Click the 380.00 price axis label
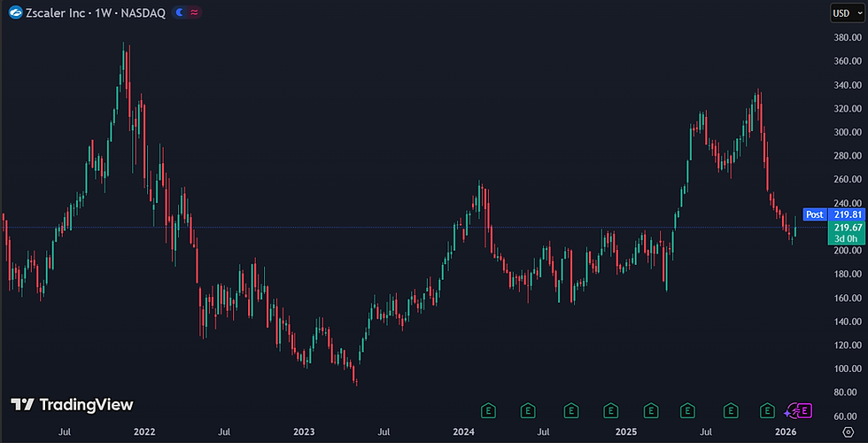The width and height of the screenshot is (868, 443). 847,37
